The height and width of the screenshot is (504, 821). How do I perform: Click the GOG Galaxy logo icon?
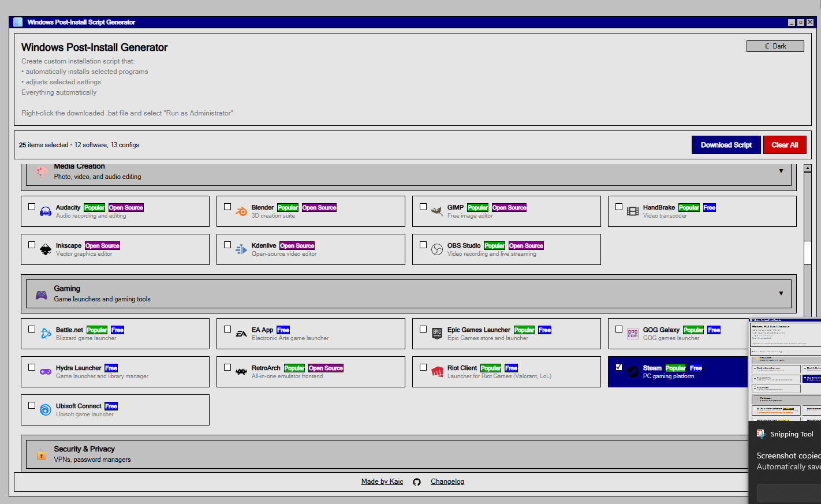[633, 334]
